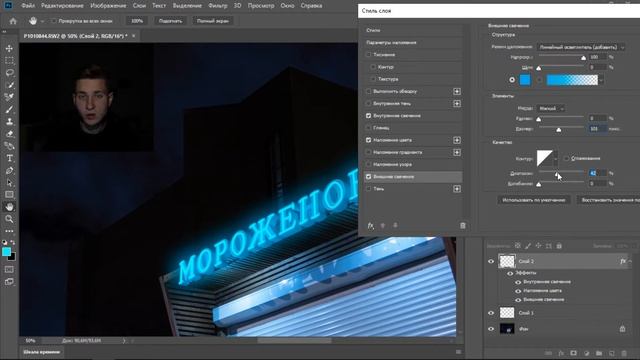Hide Слой 2 layer visibility eye
640x360 pixels.
[491, 261]
